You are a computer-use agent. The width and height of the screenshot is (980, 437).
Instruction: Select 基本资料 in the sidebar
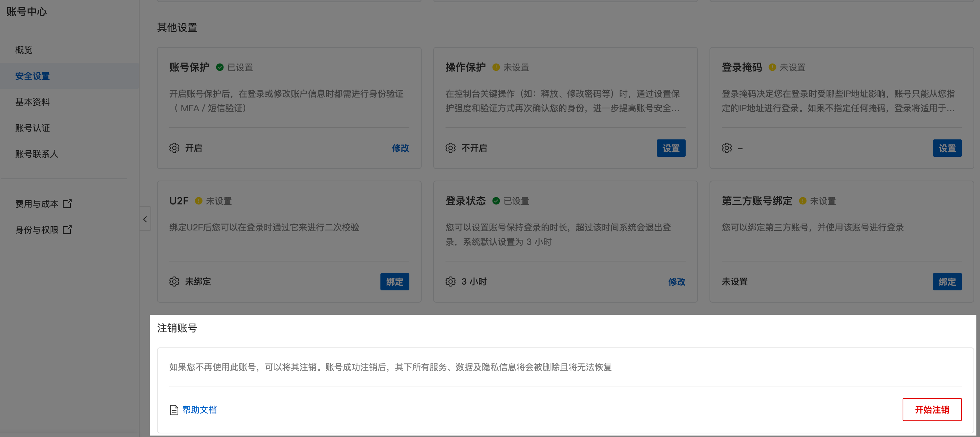click(x=32, y=102)
